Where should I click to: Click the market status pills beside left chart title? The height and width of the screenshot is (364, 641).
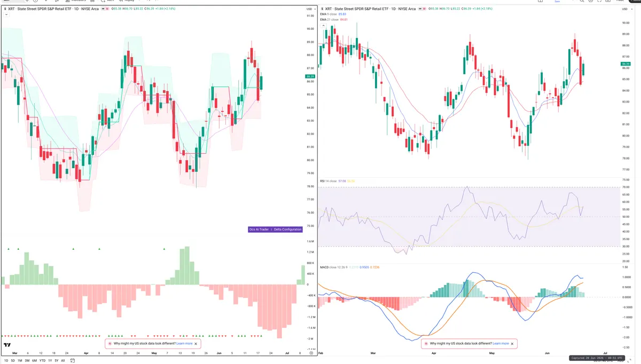[x=106, y=9]
